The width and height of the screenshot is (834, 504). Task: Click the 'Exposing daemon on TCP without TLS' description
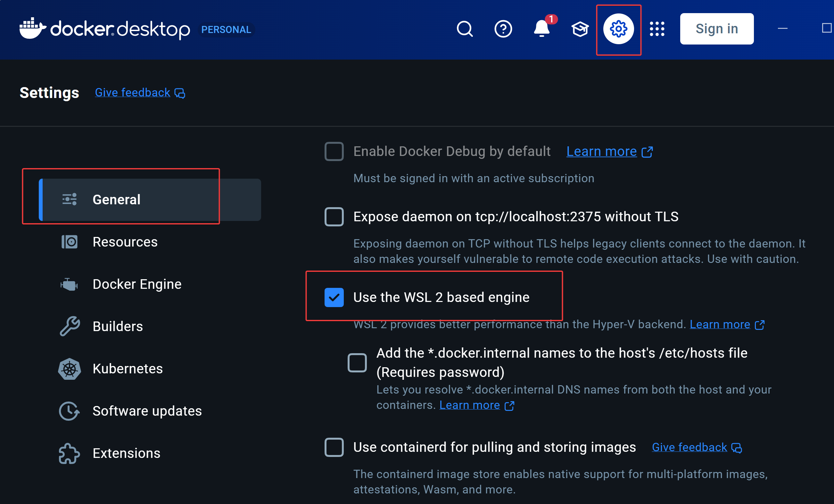579,251
